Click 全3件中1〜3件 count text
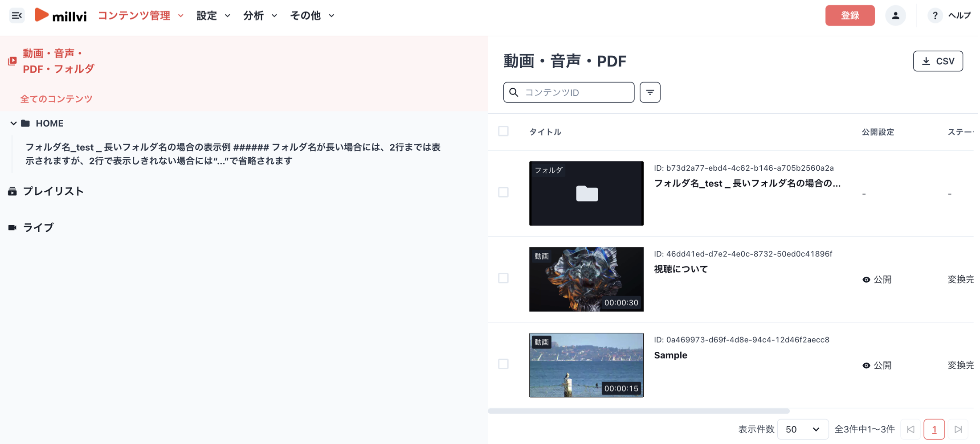The height and width of the screenshot is (444, 980). coord(864,429)
